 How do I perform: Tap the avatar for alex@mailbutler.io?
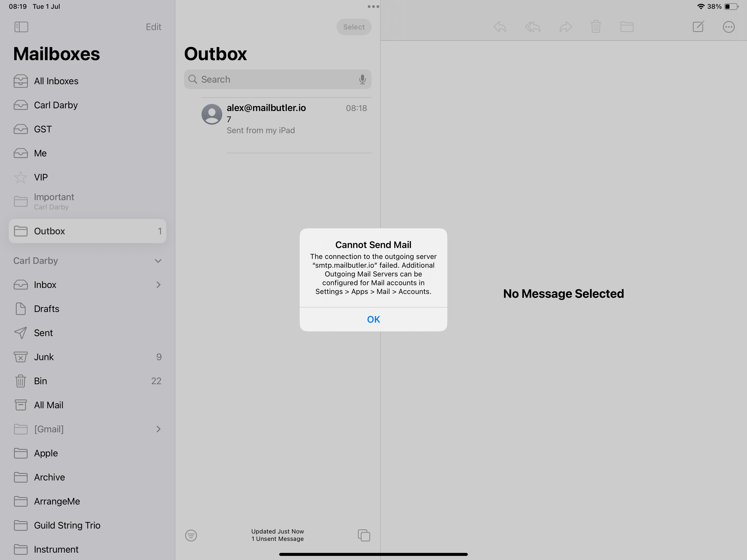click(x=212, y=114)
